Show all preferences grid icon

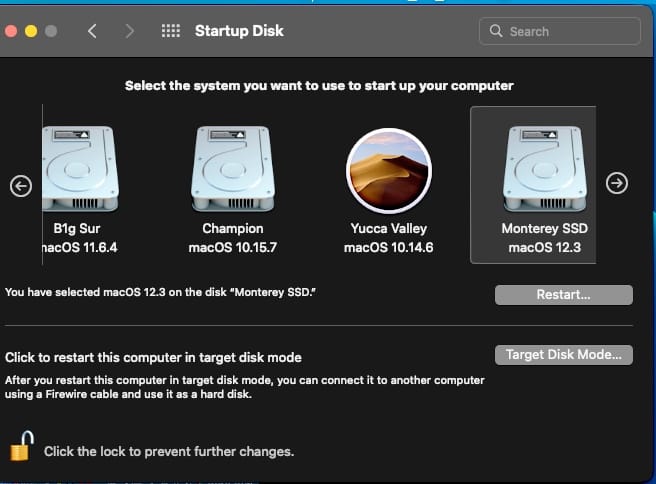coord(171,31)
